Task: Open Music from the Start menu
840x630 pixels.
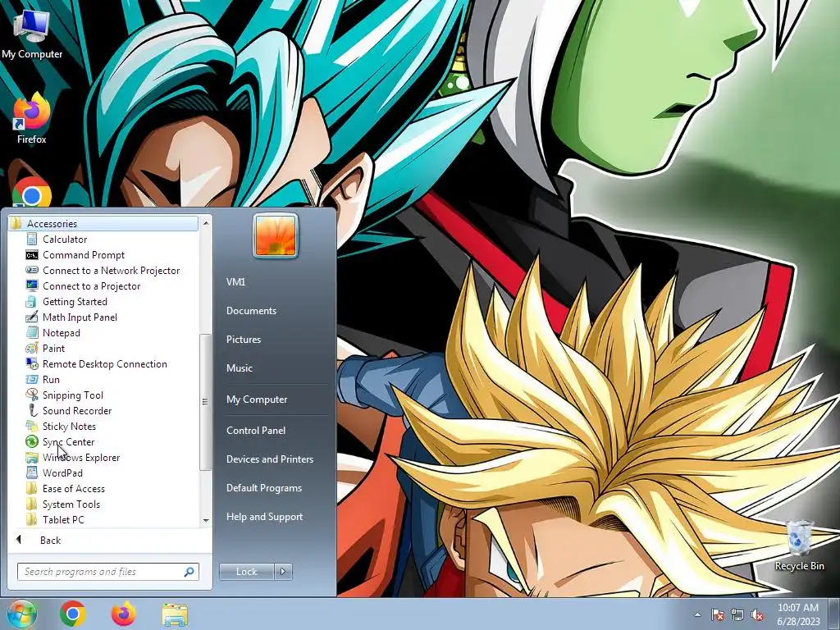Action: pyautogui.click(x=240, y=368)
